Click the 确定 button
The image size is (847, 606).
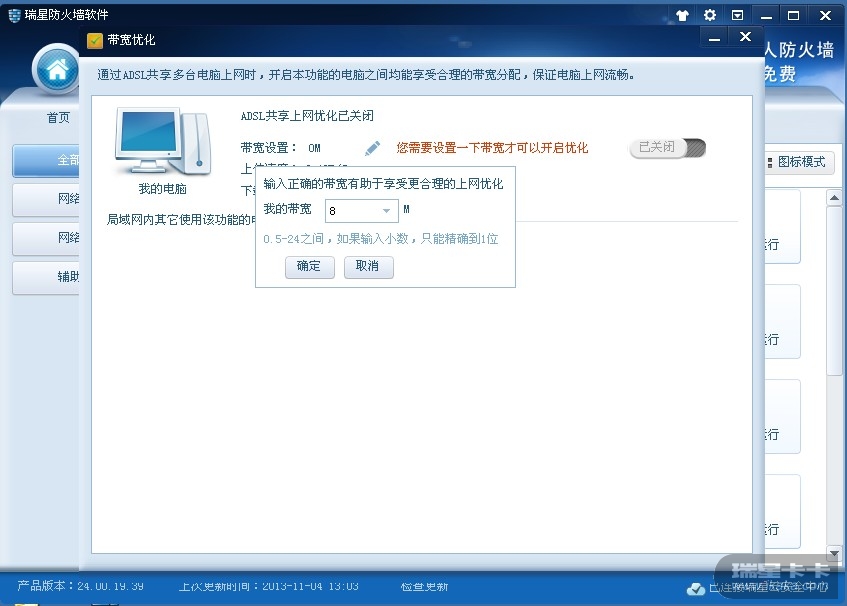(310, 266)
